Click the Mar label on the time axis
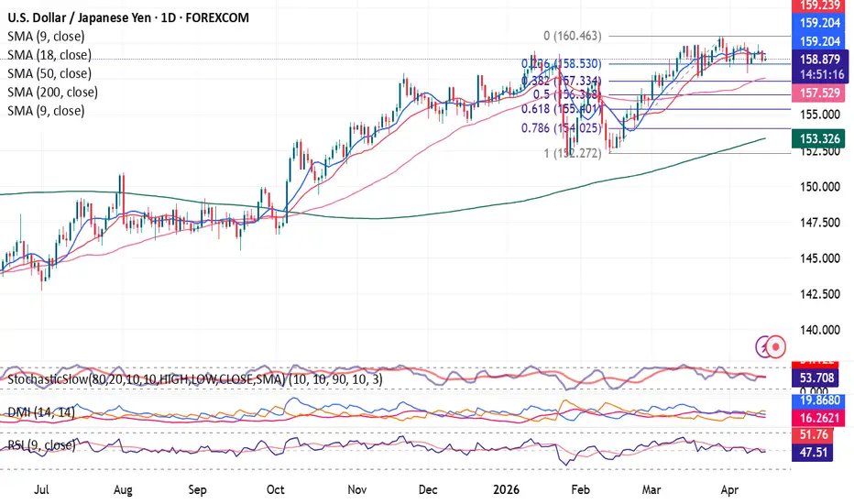This screenshot has width=854, height=504. (x=651, y=489)
